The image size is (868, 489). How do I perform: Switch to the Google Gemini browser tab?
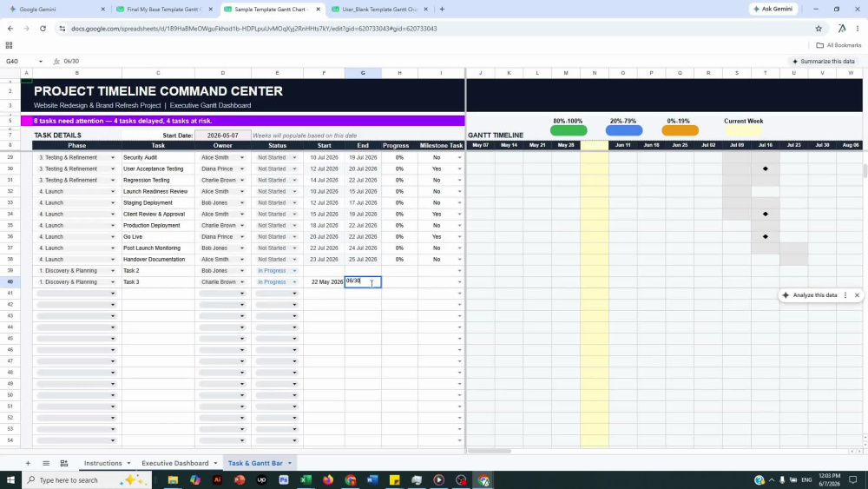click(x=56, y=9)
